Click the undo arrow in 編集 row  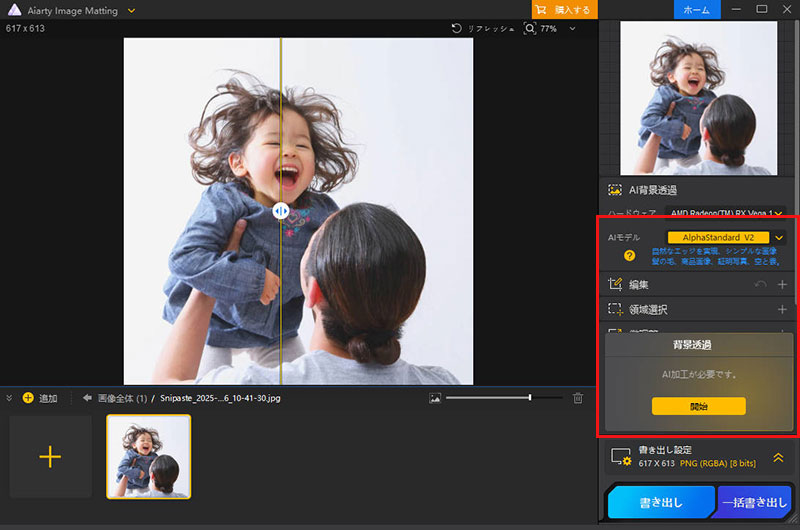(760, 285)
